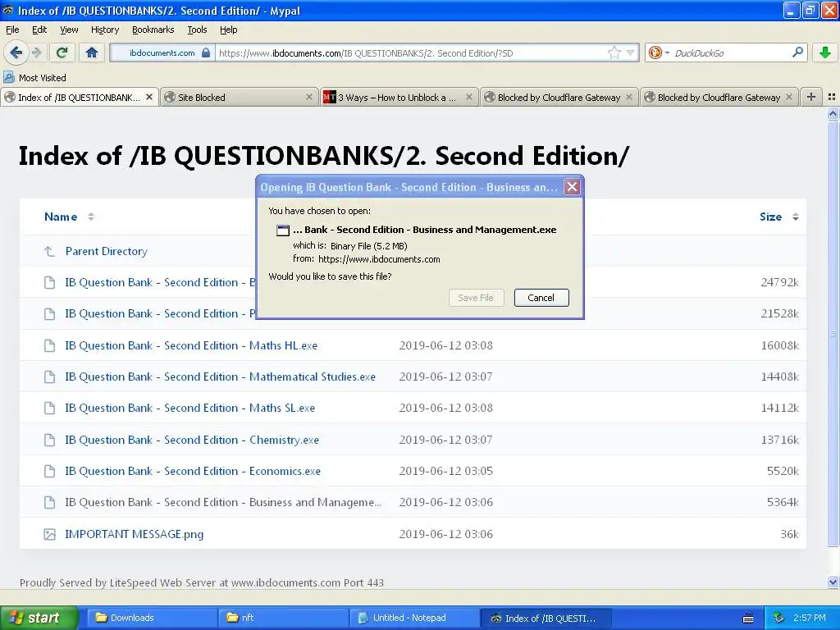
Task: Reload the current page
Action: [x=62, y=52]
